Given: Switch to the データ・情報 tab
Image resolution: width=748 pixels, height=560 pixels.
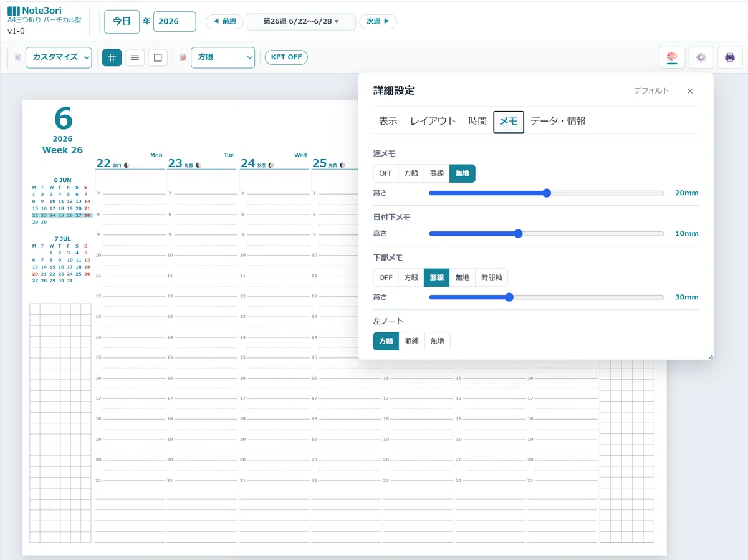Looking at the screenshot, I should [x=558, y=122].
